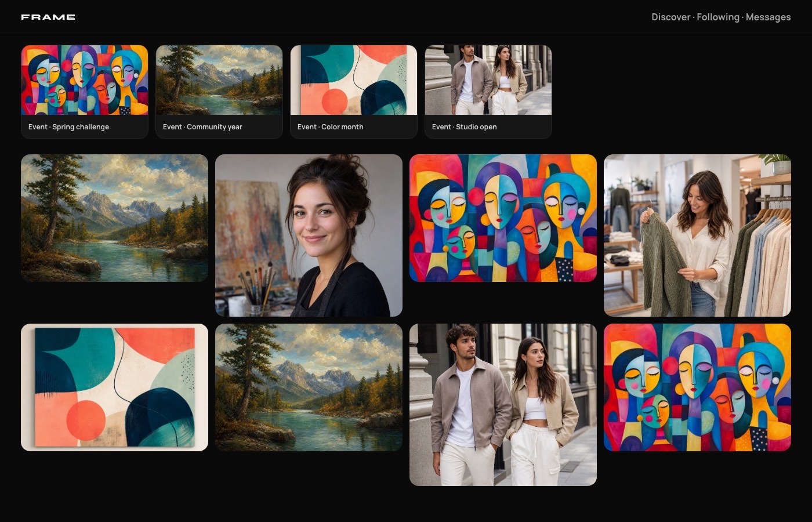Click the couple photo thumbnail in Studio open card
Viewport: 812px width, 522px height.
click(x=488, y=80)
